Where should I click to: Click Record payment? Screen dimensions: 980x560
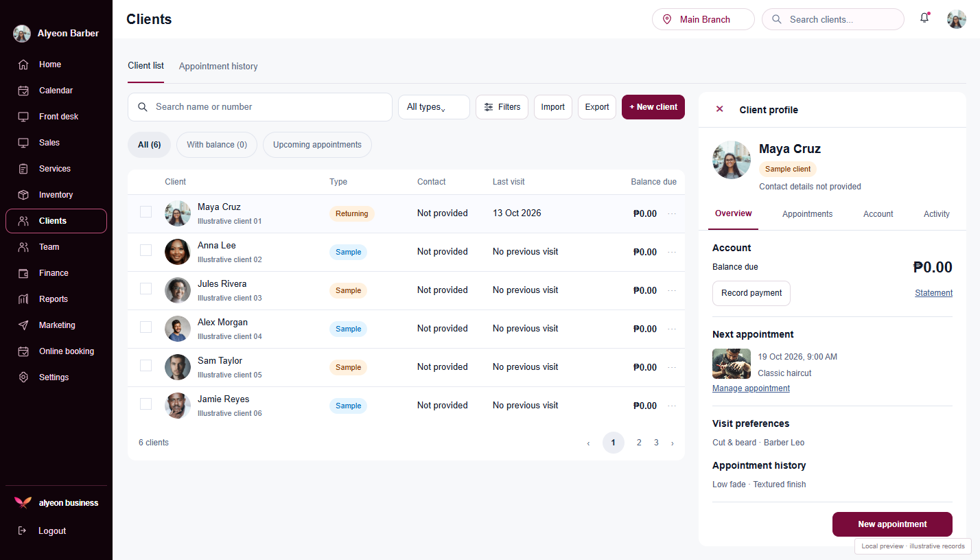click(751, 293)
